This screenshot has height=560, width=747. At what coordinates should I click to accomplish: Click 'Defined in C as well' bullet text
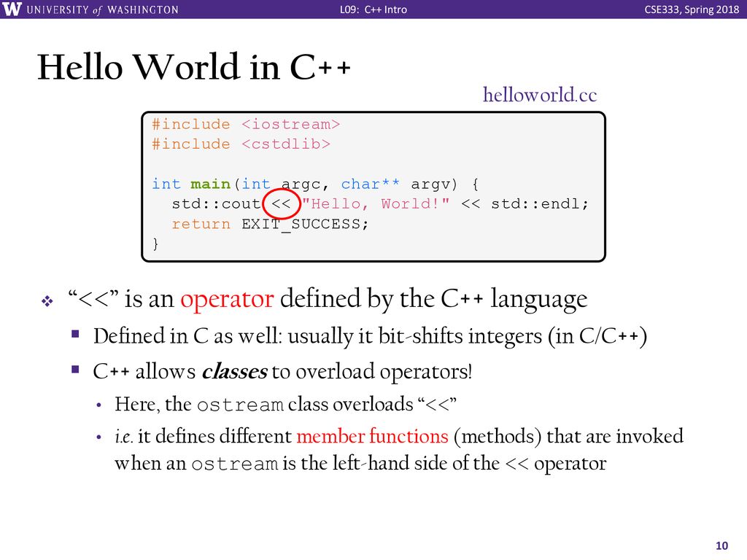(370, 336)
